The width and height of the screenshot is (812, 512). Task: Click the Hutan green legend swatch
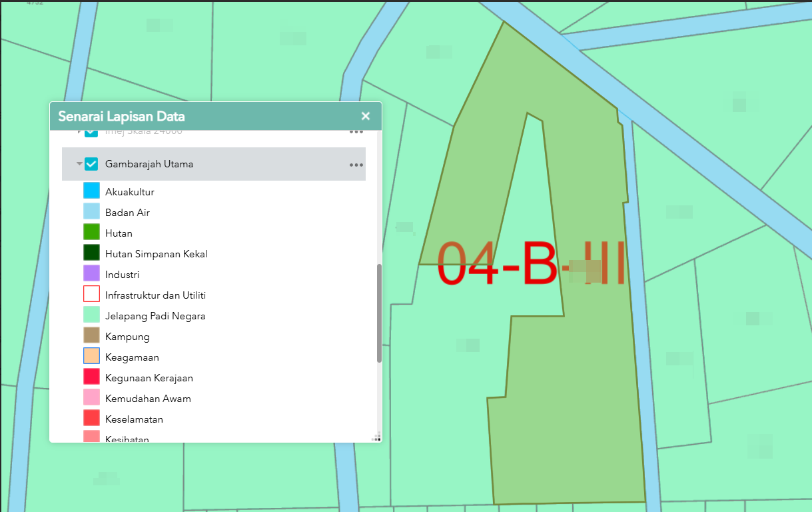tap(91, 233)
